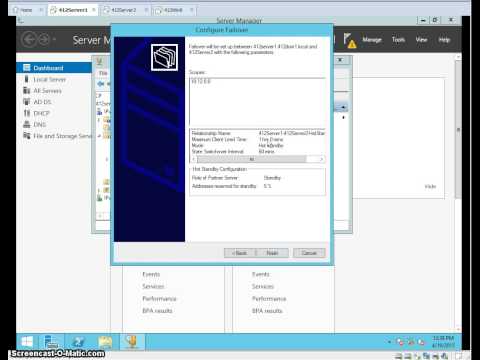Show hidden tray icons arrow

[389, 342]
